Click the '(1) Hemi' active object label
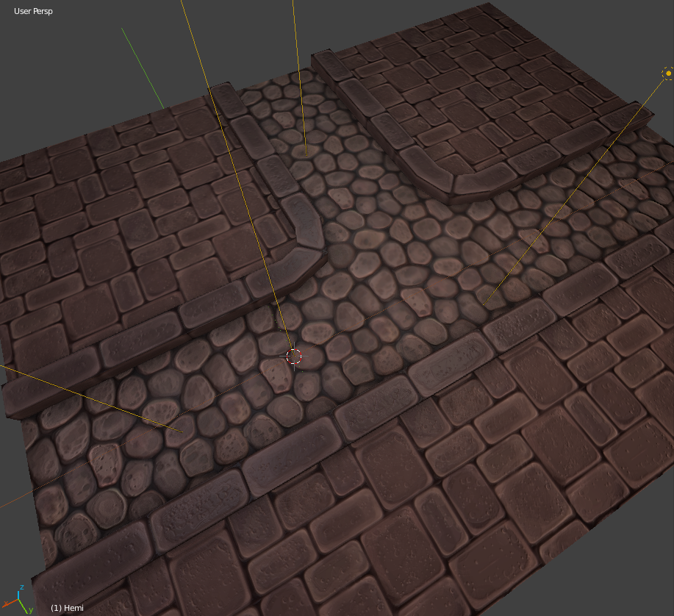Image resolution: width=674 pixels, height=616 pixels. (67, 608)
